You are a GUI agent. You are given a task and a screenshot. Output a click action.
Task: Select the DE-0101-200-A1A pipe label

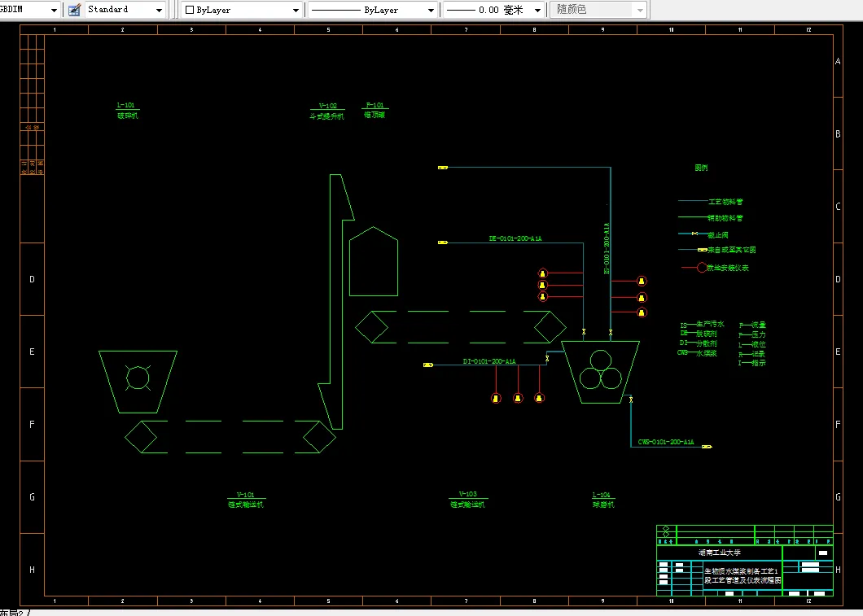tap(515, 238)
